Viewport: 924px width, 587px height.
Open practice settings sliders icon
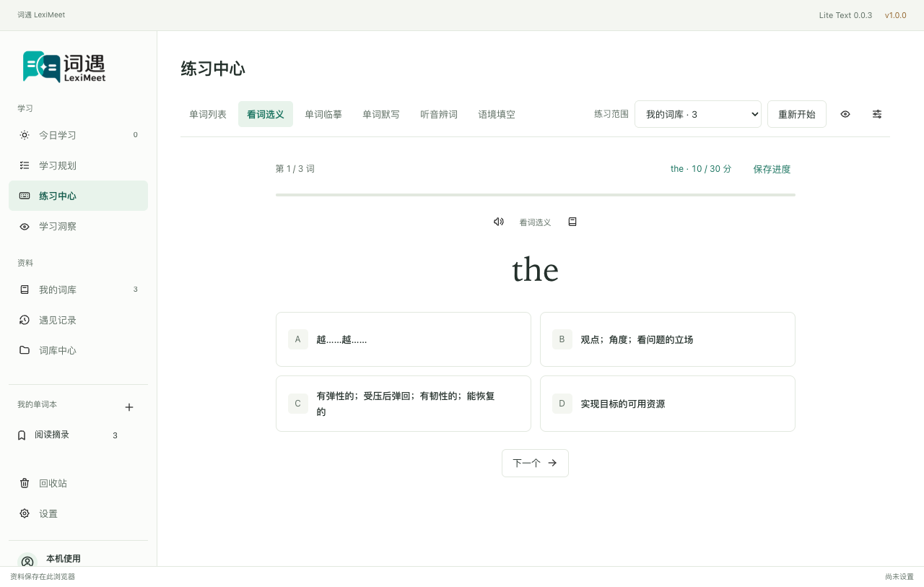(x=877, y=114)
